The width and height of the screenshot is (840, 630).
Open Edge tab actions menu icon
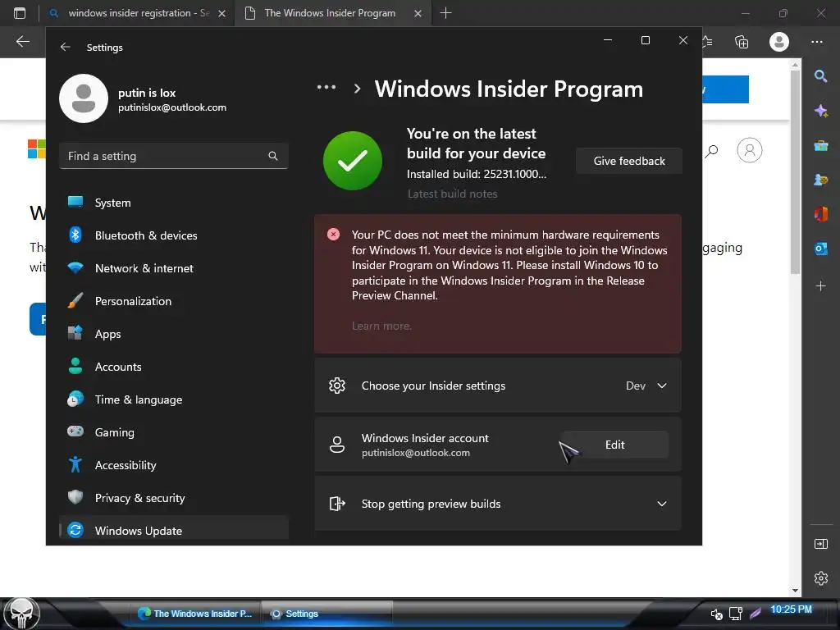pos(20,13)
